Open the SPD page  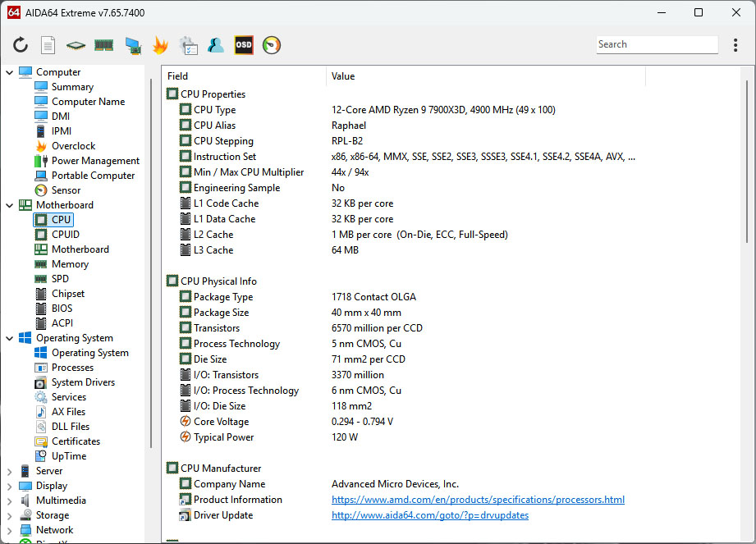pos(60,279)
